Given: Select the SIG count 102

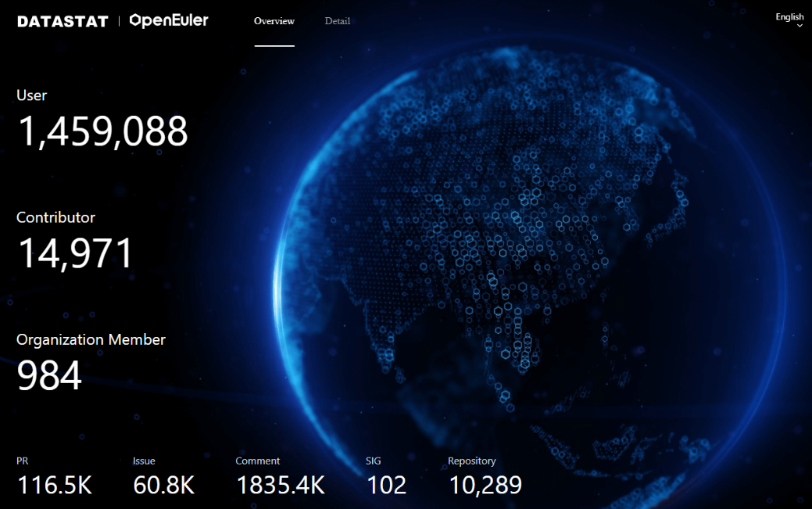Looking at the screenshot, I should pyautogui.click(x=387, y=486).
